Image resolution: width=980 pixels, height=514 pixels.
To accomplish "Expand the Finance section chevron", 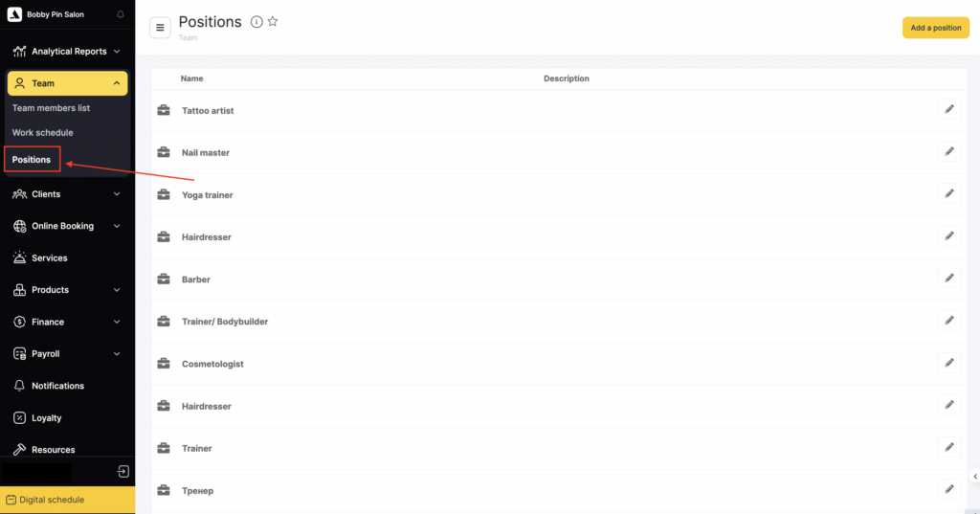I will point(117,322).
